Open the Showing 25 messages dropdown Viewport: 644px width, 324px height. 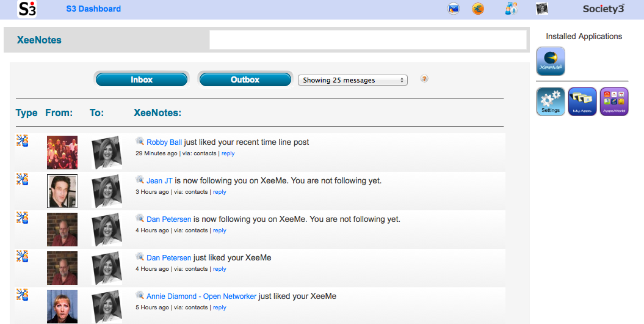(x=353, y=80)
